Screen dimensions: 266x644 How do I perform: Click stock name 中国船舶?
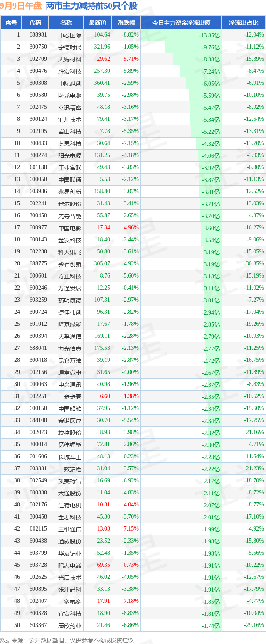[x=70, y=408]
